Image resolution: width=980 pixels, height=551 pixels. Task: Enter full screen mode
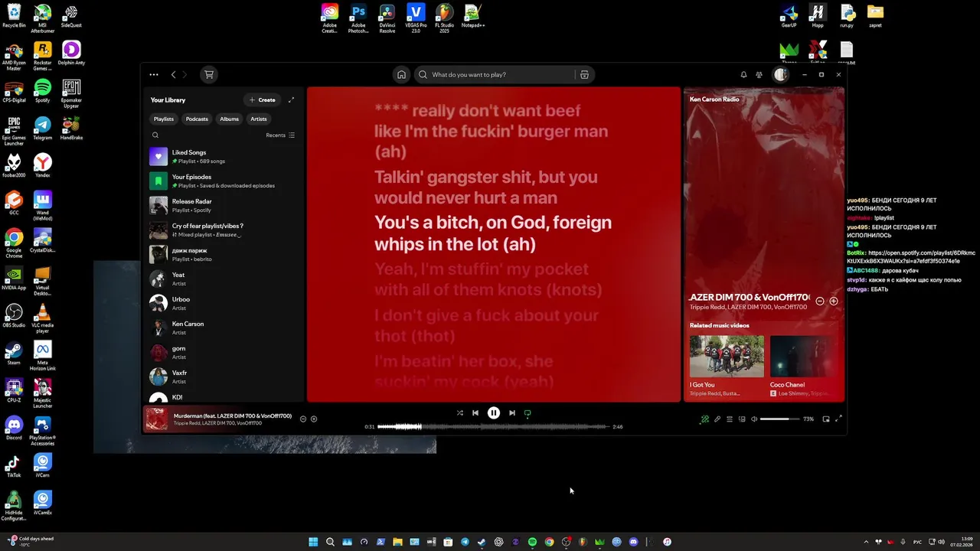coord(838,419)
